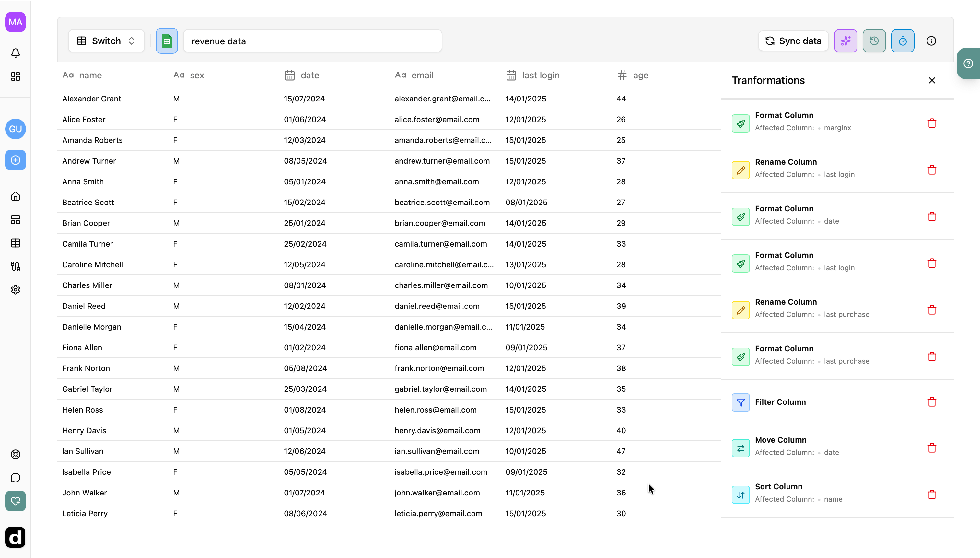Open Format Column marginx transformation entry

tap(837, 123)
